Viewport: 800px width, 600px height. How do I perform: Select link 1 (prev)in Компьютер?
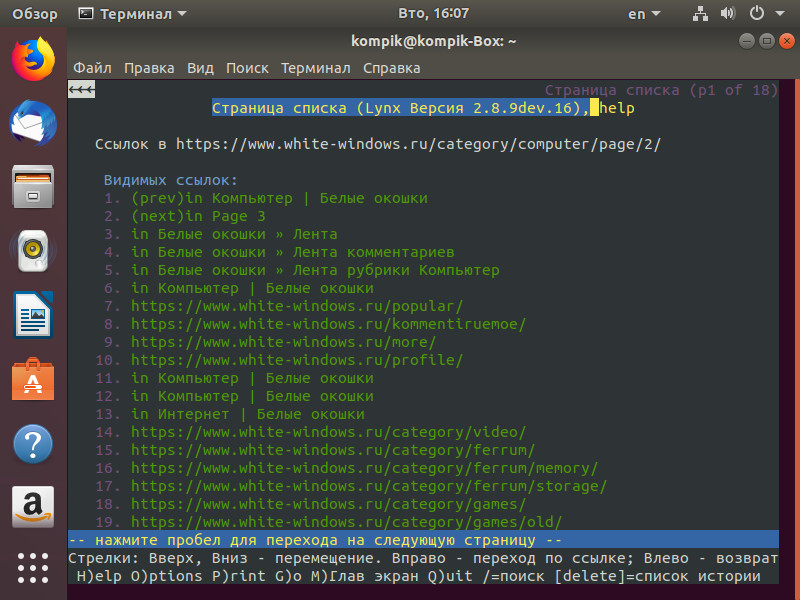pyautogui.click(x=279, y=198)
